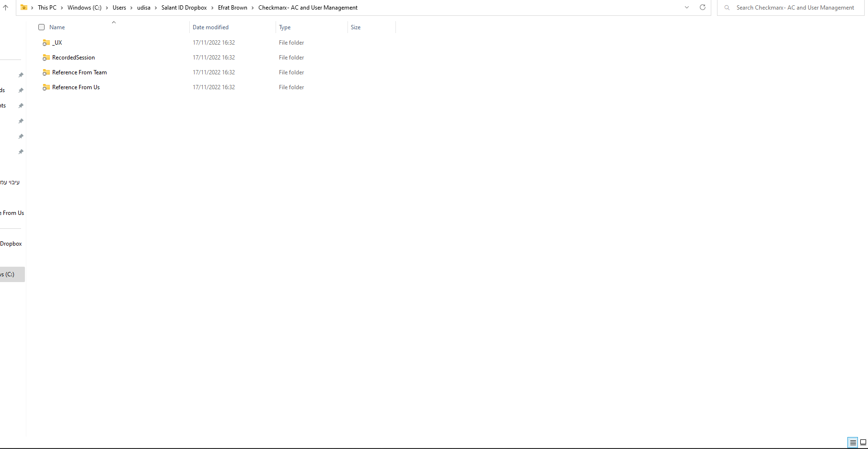Image resolution: width=868 pixels, height=449 pixels.
Task: Toggle the select-all checkbox beside Name
Action: click(x=42, y=27)
